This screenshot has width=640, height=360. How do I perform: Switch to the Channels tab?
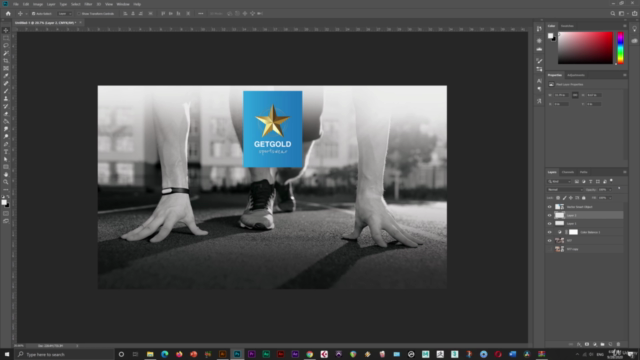[x=568, y=172]
